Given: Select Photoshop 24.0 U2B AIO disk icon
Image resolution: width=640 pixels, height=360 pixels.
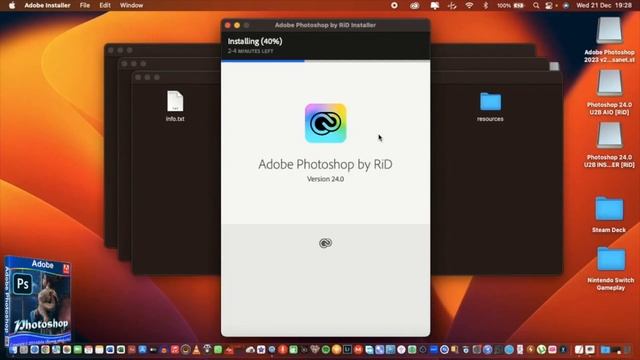Looking at the screenshot, I should click(609, 83).
